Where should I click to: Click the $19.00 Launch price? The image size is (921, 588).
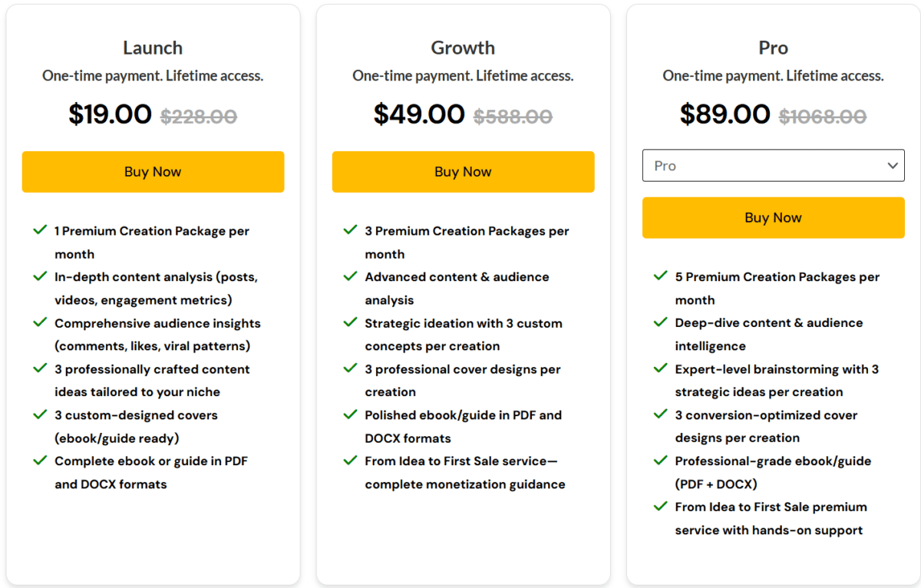(111, 114)
